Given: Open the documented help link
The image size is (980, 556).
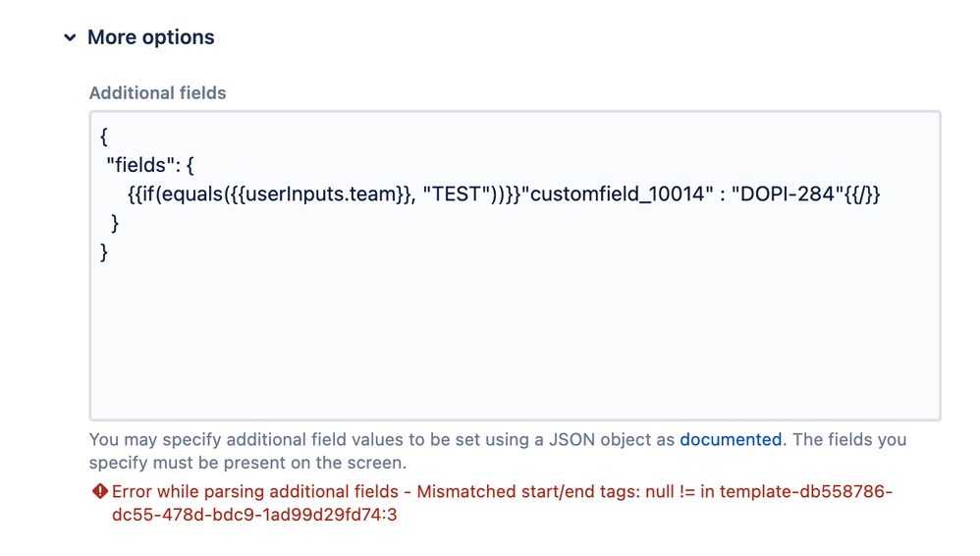Looking at the screenshot, I should coord(731,440).
